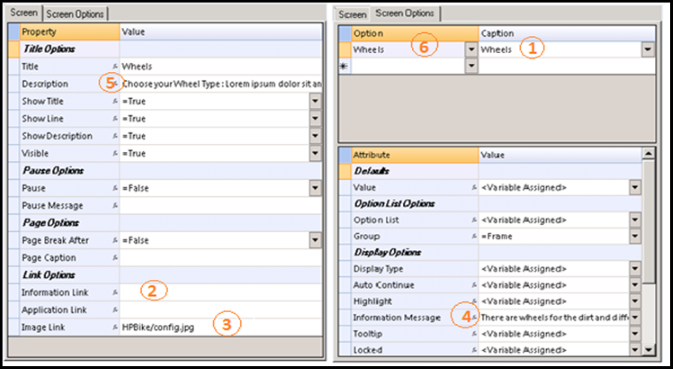
Task: Click the formula icon beside Page Caption
Action: click(x=115, y=257)
